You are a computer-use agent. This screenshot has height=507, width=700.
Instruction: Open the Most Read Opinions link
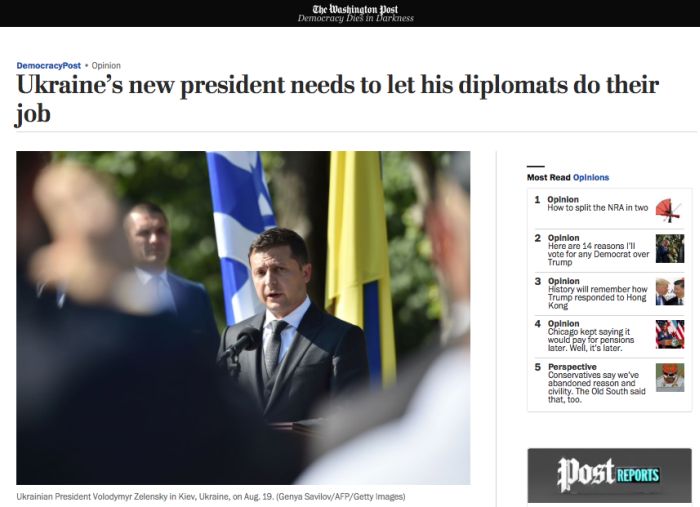[591, 177]
